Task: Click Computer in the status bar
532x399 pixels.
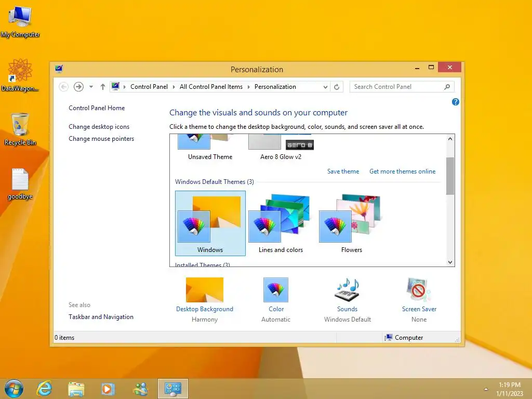Action: coord(404,338)
